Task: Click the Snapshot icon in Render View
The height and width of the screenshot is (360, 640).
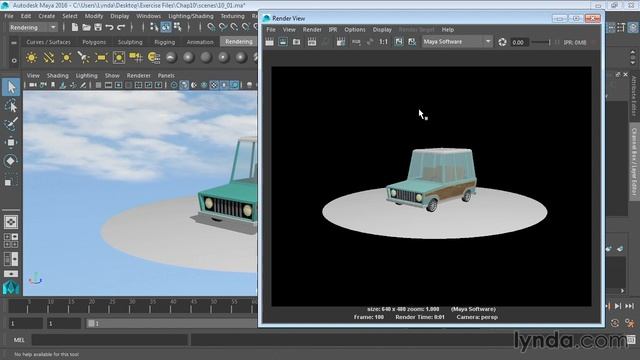Action: coord(297,42)
